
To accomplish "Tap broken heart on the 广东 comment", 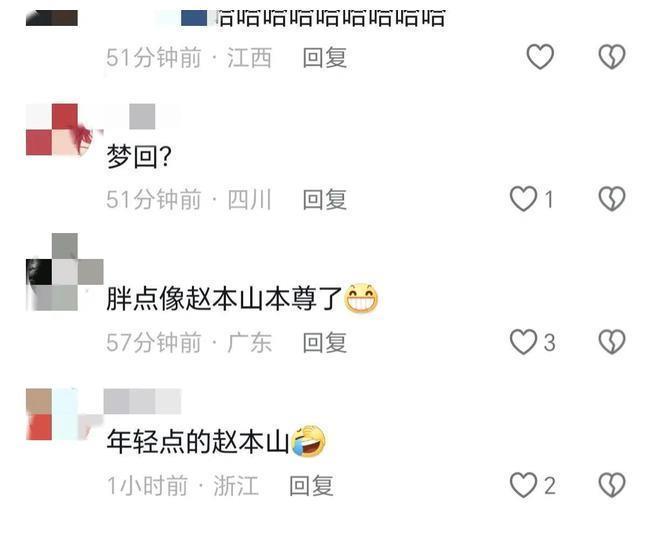I will pyautogui.click(x=612, y=341).
